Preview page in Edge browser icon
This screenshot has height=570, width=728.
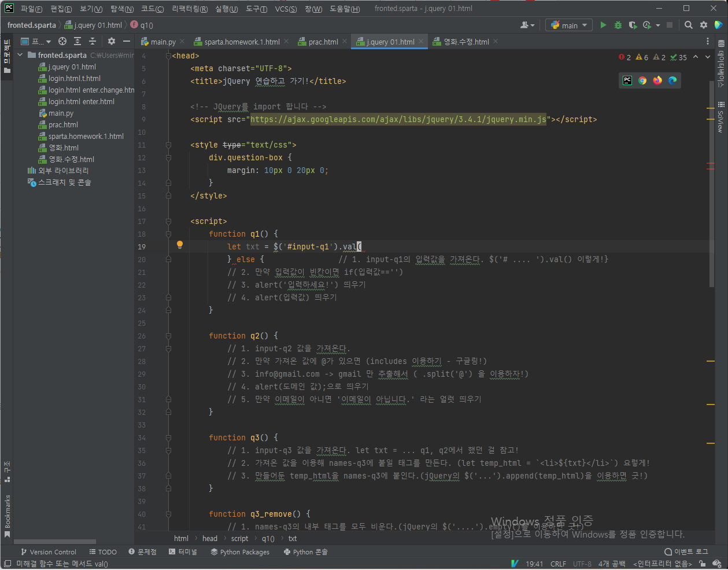(x=672, y=80)
